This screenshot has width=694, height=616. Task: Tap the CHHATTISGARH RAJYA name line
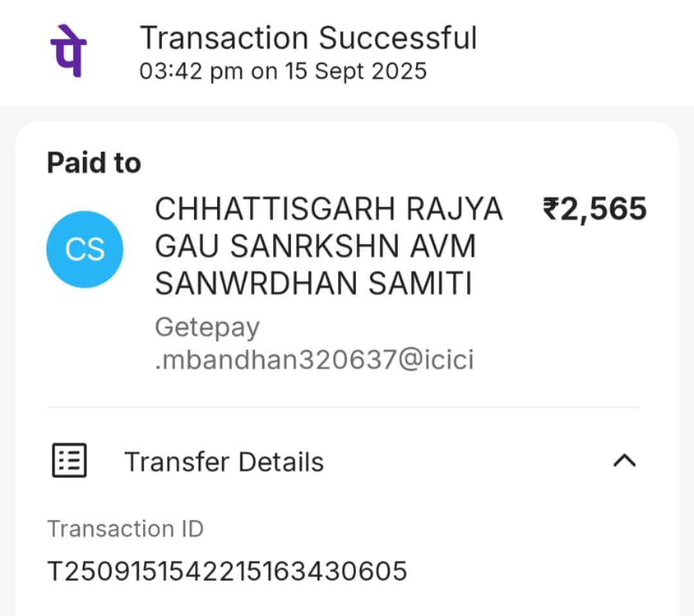pyautogui.click(x=329, y=209)
